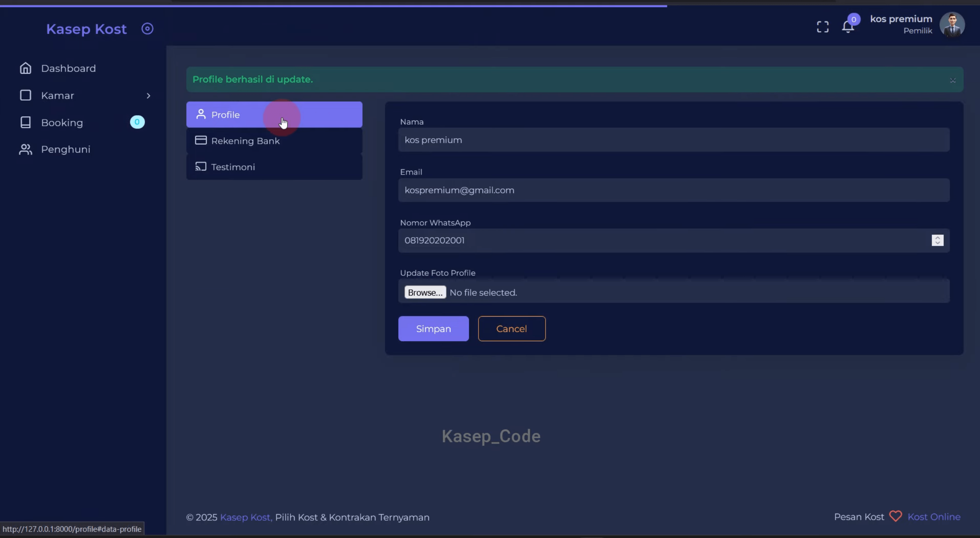
Task: Click the user avatar photo
Action: (952, 25)
